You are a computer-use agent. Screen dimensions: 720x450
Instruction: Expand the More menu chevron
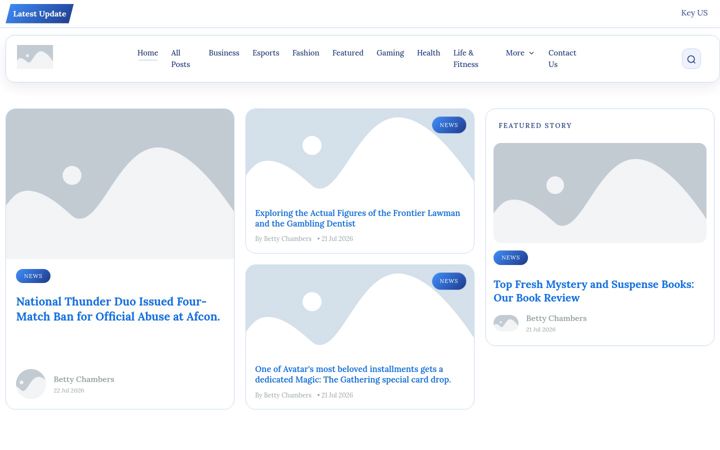531,53
